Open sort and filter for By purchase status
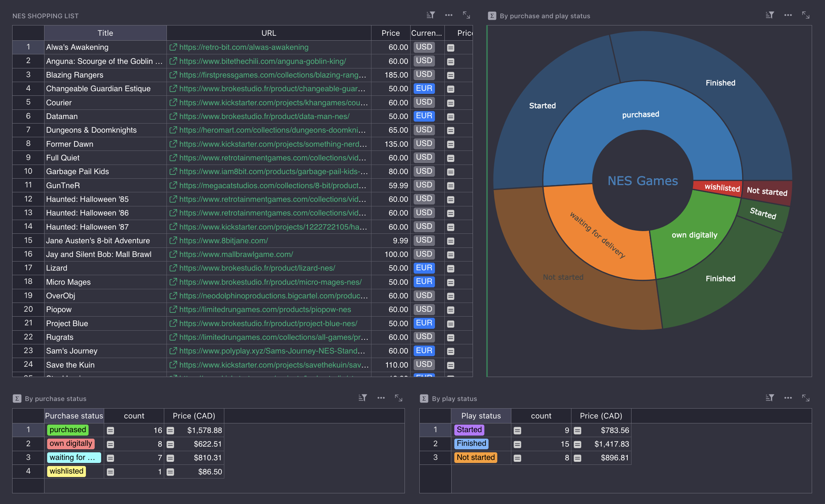 (362, 398)
